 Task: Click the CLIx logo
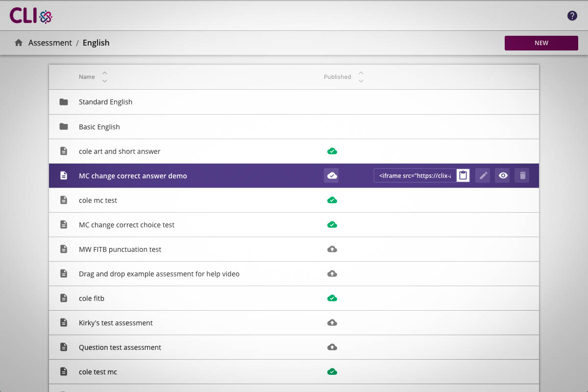tap(31, 16)
